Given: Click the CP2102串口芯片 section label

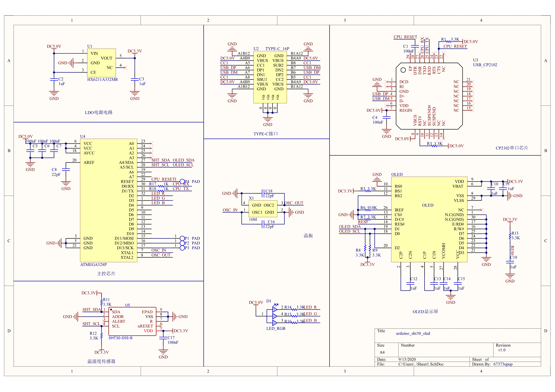Looking at the screenshot, I should (x=512, y=148).
